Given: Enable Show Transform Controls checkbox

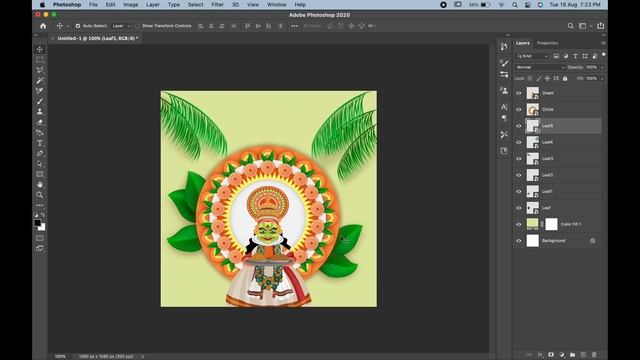Looking at the screenshot, I should [138, 26].
